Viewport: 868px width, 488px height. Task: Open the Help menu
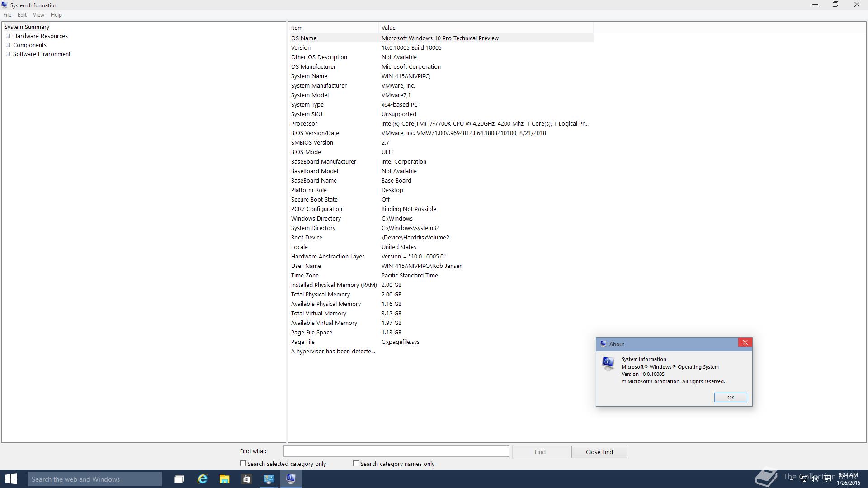pos(56,15)
